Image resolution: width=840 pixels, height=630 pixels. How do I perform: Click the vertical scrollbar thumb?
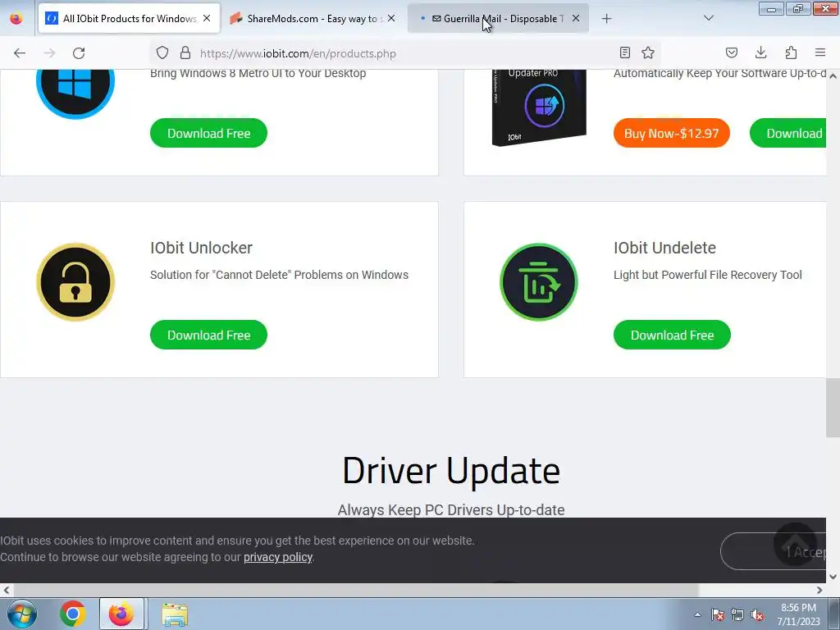click(x=833, y=408)
